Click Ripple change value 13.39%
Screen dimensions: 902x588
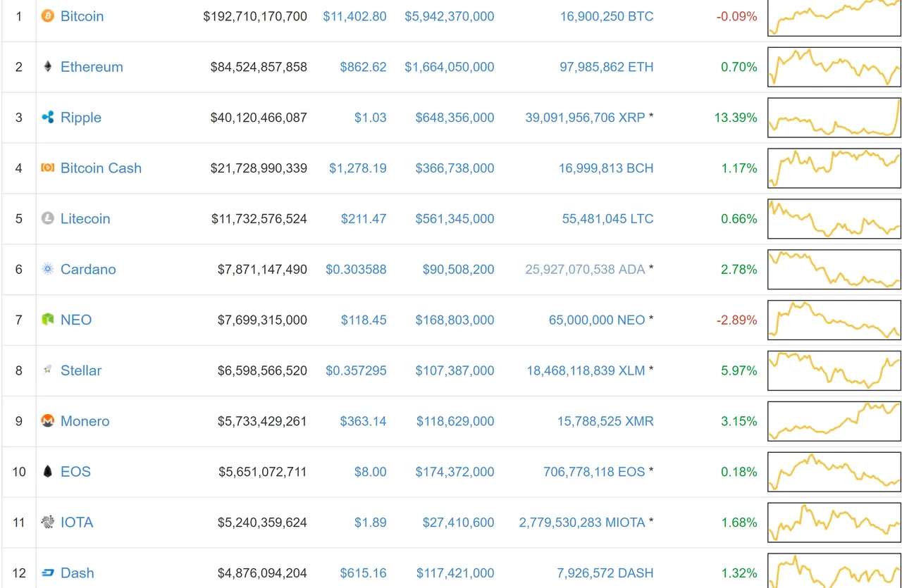pos(736,118)
